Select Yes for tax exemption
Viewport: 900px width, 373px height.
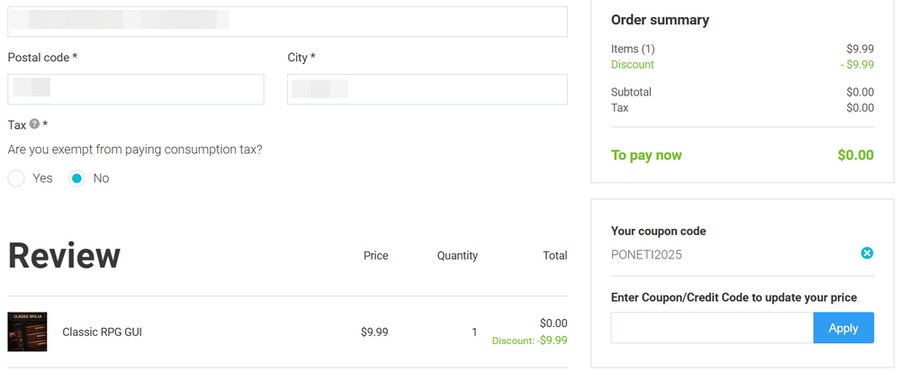click(x=16, y=178)
